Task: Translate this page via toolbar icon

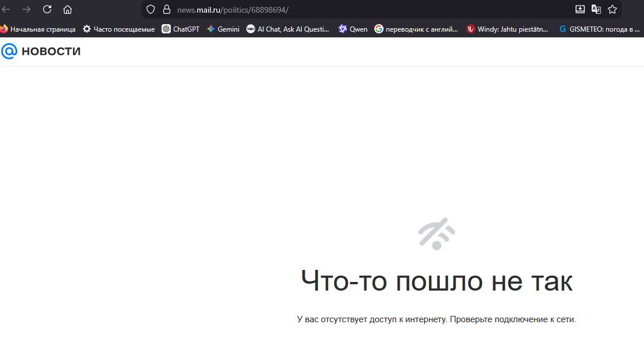Action: point(596,9)
